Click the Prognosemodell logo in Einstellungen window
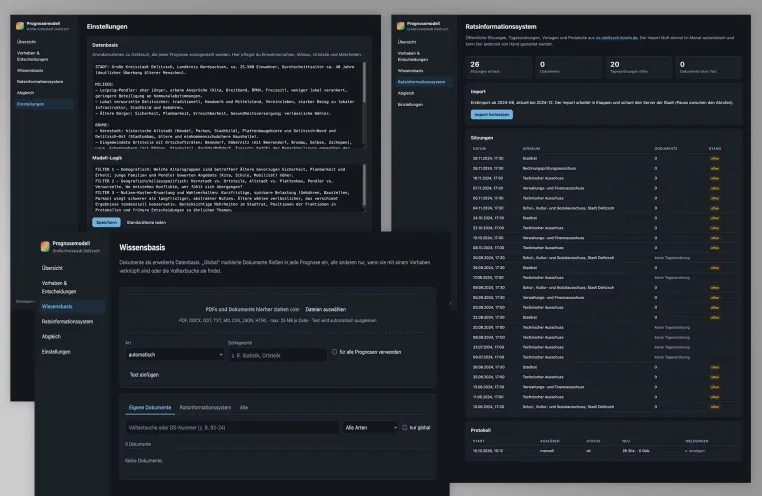 pos(20,26)
